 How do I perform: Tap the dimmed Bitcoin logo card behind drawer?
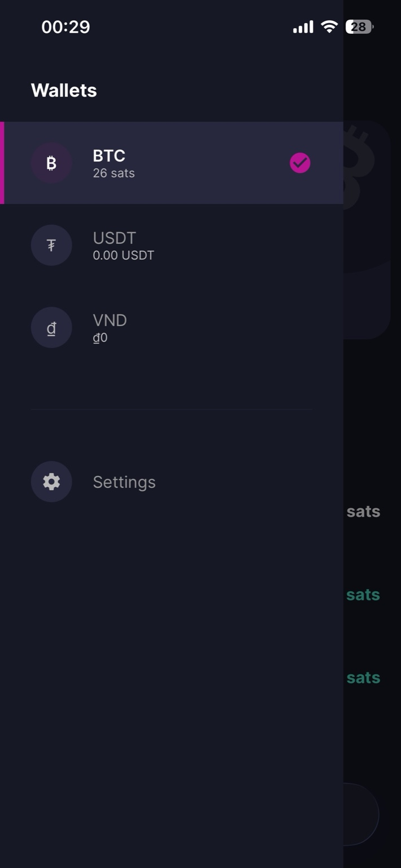(367, 226)
